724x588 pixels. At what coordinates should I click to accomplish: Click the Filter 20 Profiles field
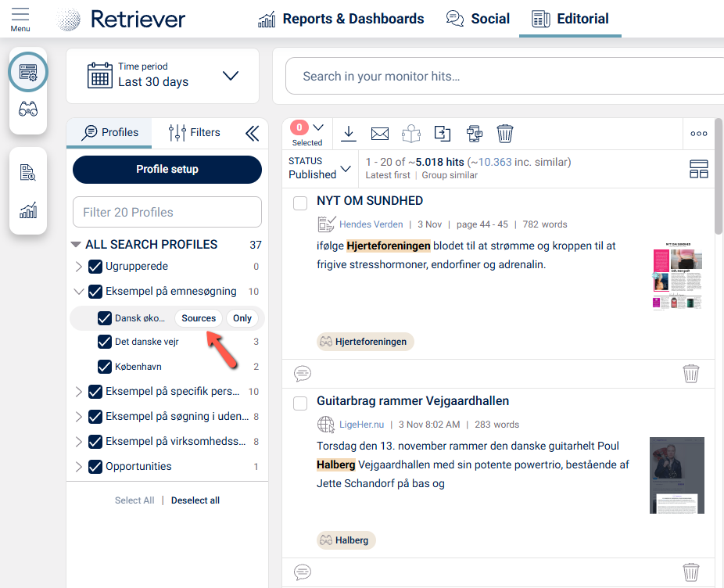pos(167,212)
